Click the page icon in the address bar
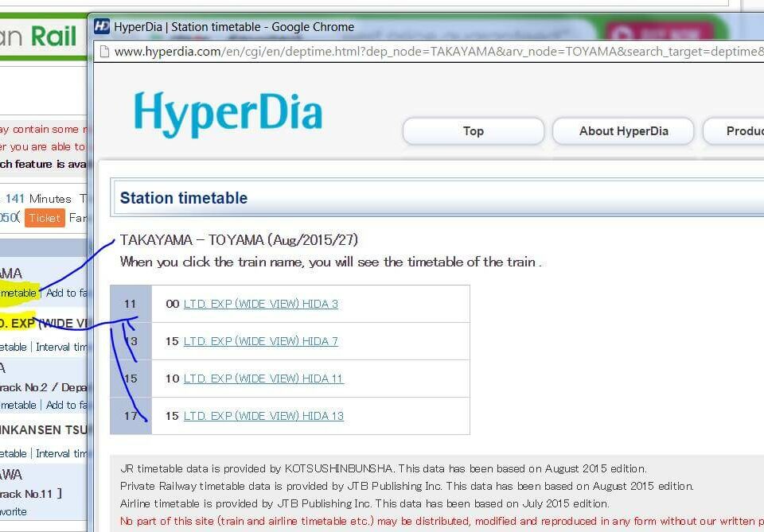The height and width of the screenshot is (532, 764). tap(104, 52)
